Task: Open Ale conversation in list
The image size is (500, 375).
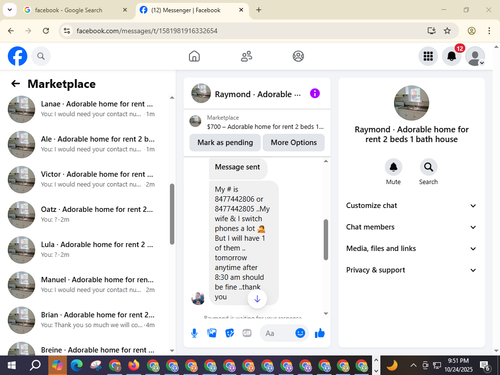Action: tap(87, 144)
